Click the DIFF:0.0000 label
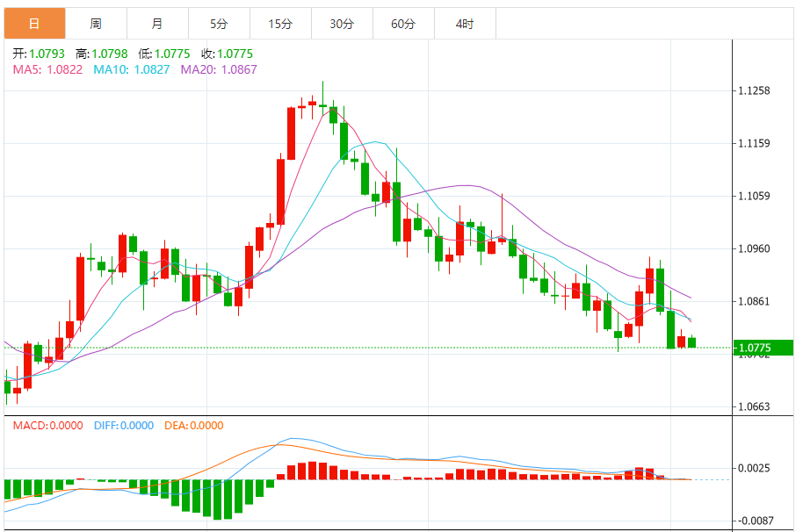The image size is (803, 532). (123, 426)
